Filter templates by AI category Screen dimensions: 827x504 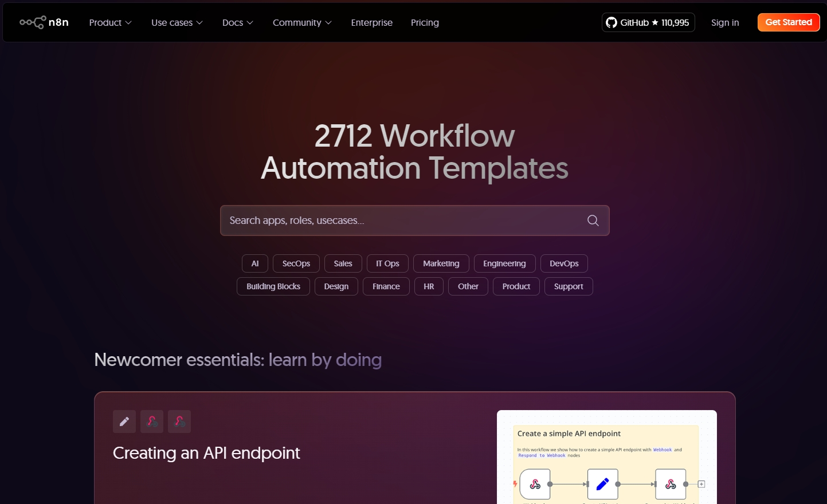pyautogui.click(x=255, y=263)
